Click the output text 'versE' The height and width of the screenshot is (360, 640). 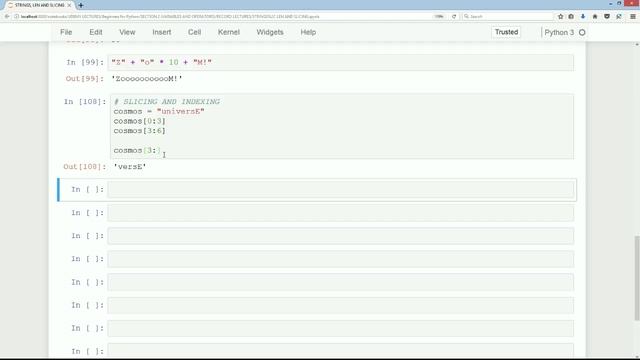pyautogui.click(x=130, y=167)
